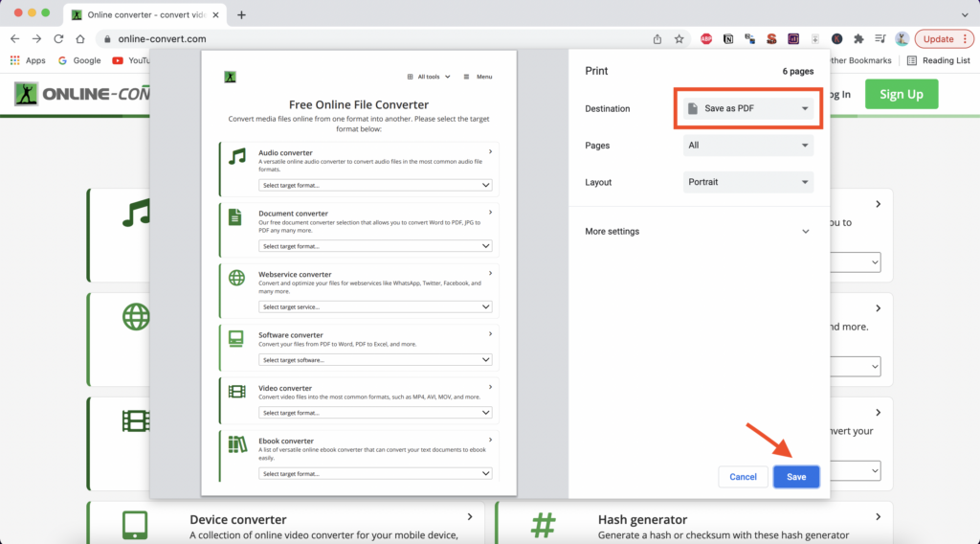Click the globe webservice converter icon
This screenshot has height=544, width=980.
(136, 317)
